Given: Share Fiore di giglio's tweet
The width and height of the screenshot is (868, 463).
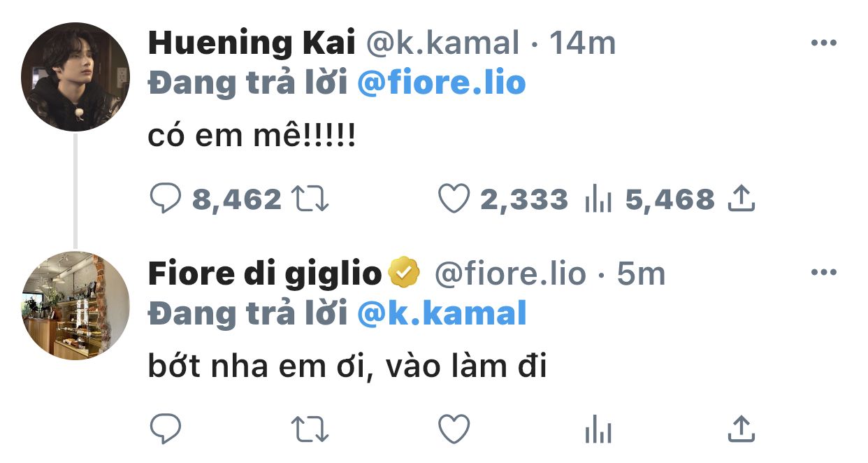Looking at the screenshot, I should [742, 427].
